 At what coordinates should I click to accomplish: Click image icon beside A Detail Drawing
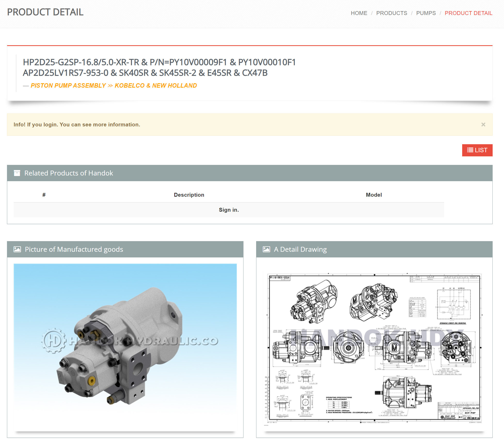(266, 249)
